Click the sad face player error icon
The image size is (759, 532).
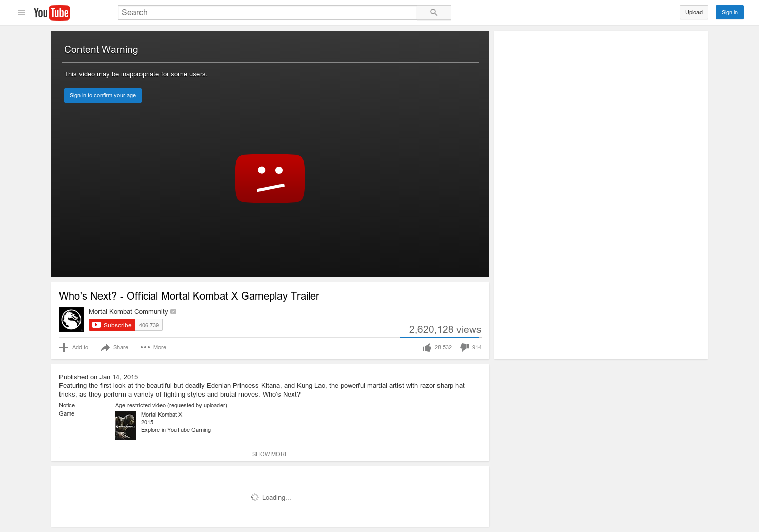coord(270,179)
